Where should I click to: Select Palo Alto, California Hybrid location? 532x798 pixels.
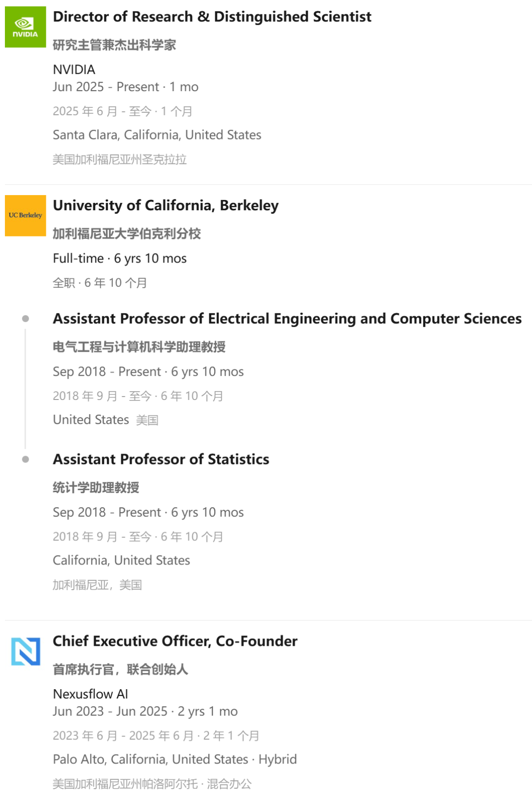(175, 760)
